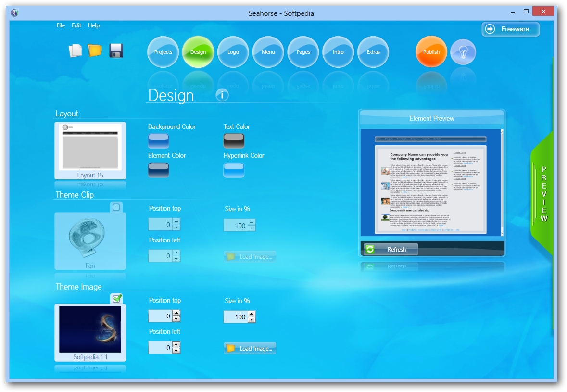Open the Menu section bubble
The height and width of the screenshot is (392, 567).
coord(268,52)
